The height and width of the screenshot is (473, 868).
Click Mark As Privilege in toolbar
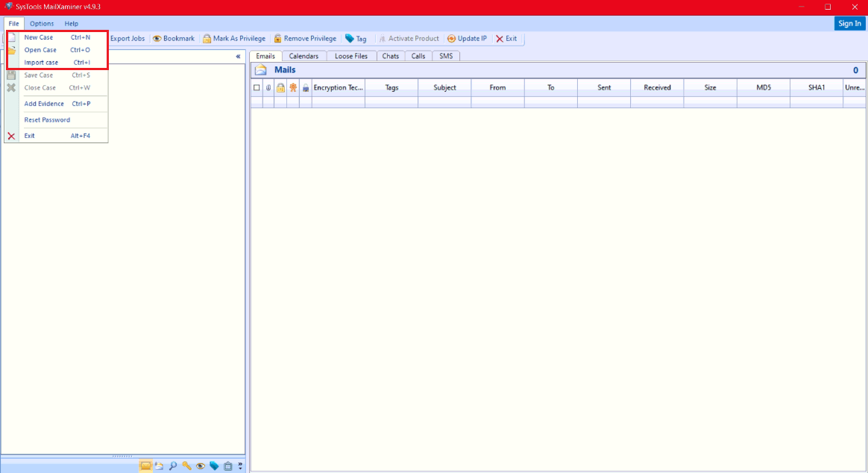(233, 39)
